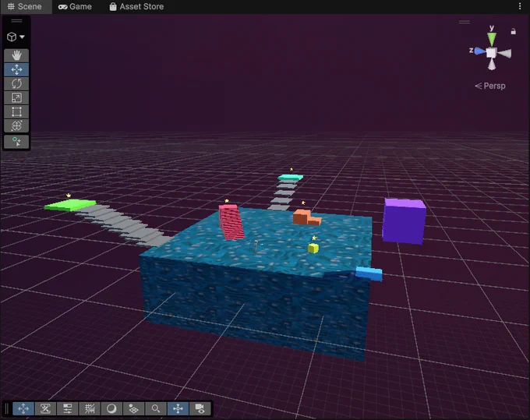
Task: Select the small light-blue block at platform edge
Action: click(369, 273)
